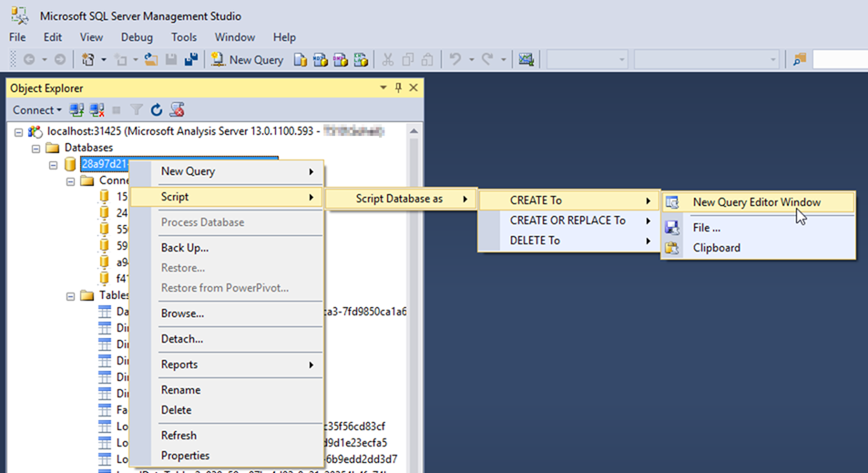Select CREATE OR REPLACE To entry
The width and height of the screenshot is (868, 473).
click(x=569, y=221)
